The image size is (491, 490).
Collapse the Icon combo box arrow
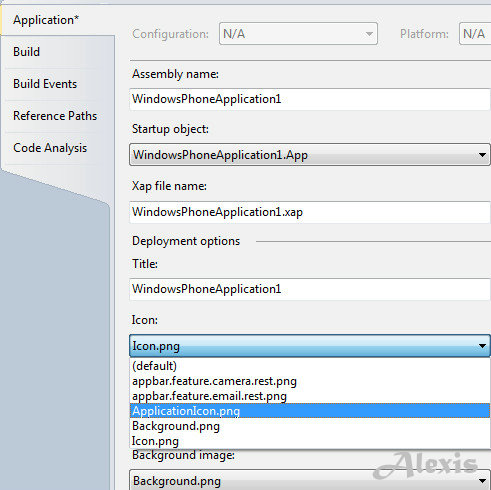coord(482,346)
